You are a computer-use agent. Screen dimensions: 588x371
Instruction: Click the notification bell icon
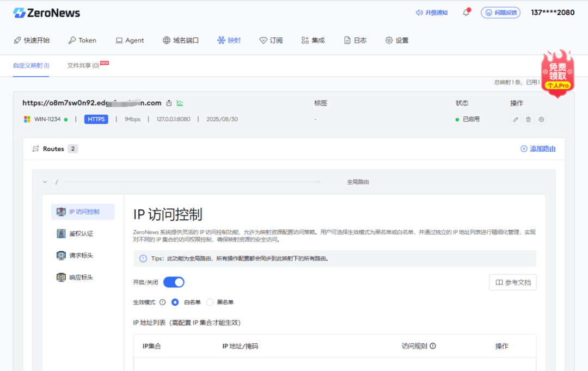pyautogui.click(x=466, y=13)
